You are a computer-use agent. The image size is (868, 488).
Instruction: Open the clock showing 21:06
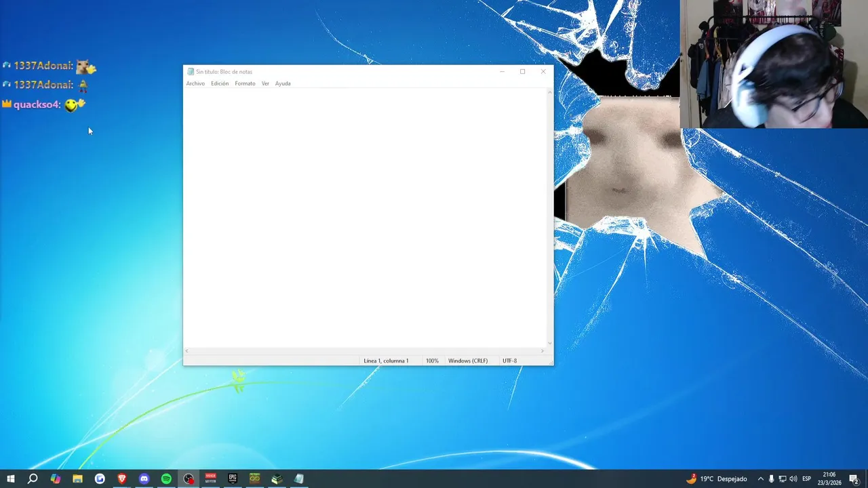(x=829, y=479)
